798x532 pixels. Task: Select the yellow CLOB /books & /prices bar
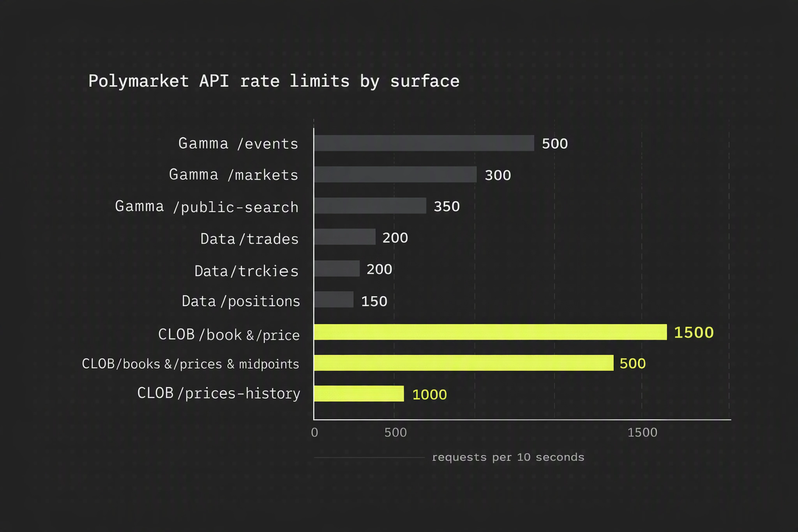464,363
